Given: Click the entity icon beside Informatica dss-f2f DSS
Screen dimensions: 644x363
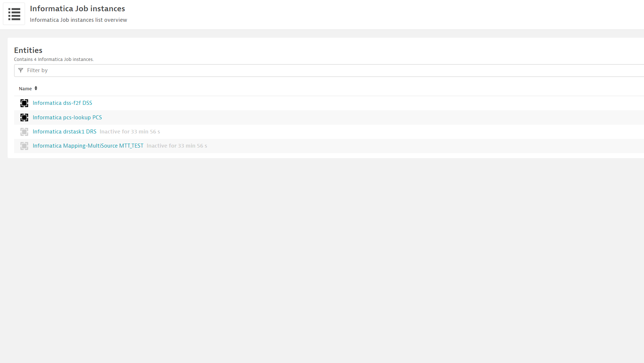Looking at the screenshot, I should tap(24, 103).
